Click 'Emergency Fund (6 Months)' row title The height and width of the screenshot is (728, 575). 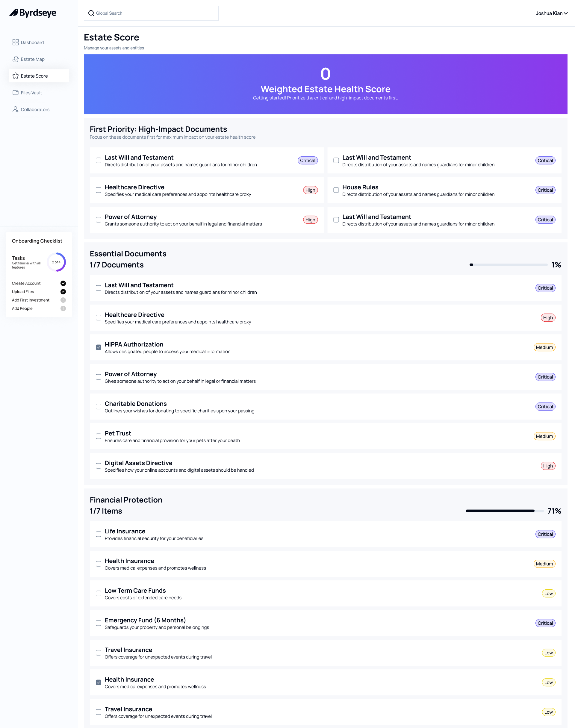(x=145, y=620)
